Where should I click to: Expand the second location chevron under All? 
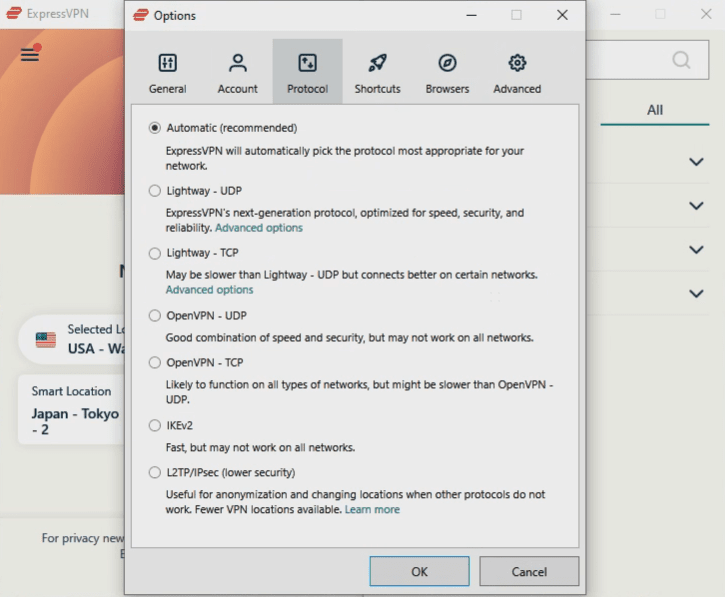point(696,206)
